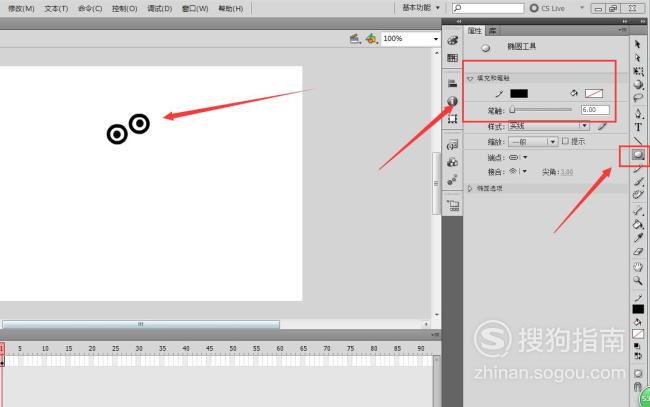Select the Paint Bucket tool
Screen dimensions: 650x407
pyautogui.click(x=638, y=224)
